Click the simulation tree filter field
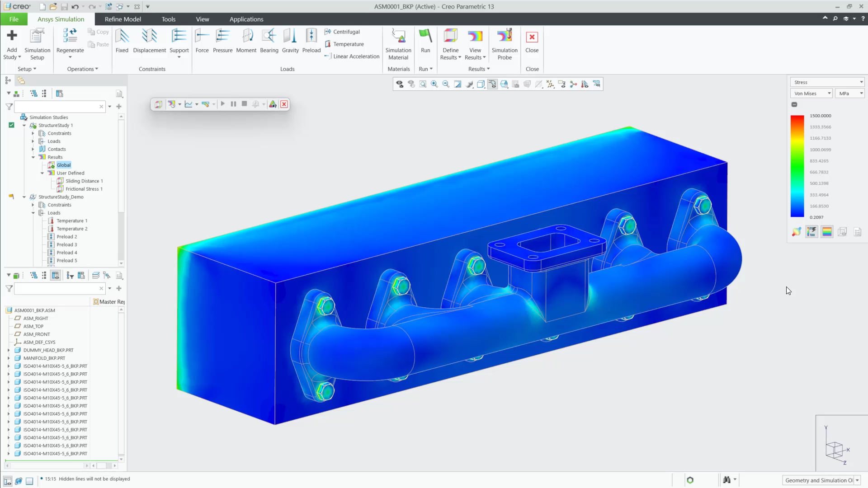Image resolution: width=868 pixels, height=488 pixels. pos(57,107)
